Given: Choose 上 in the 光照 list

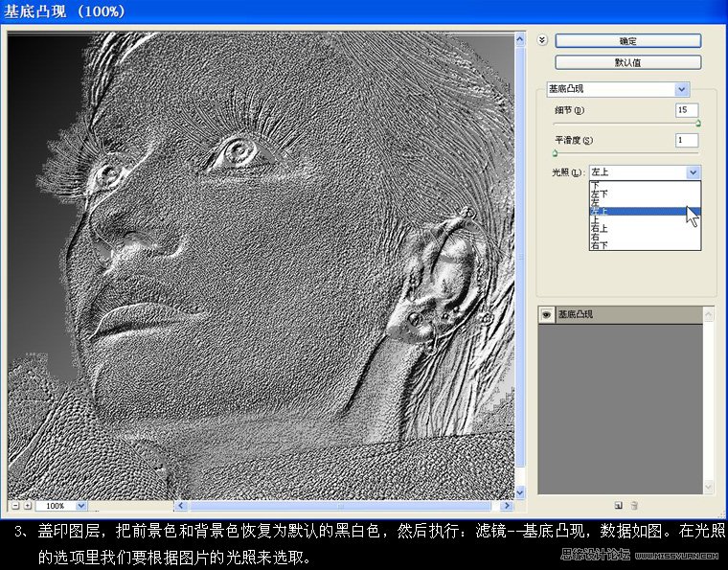Looking at the screenshot, I should coord(645,220).
